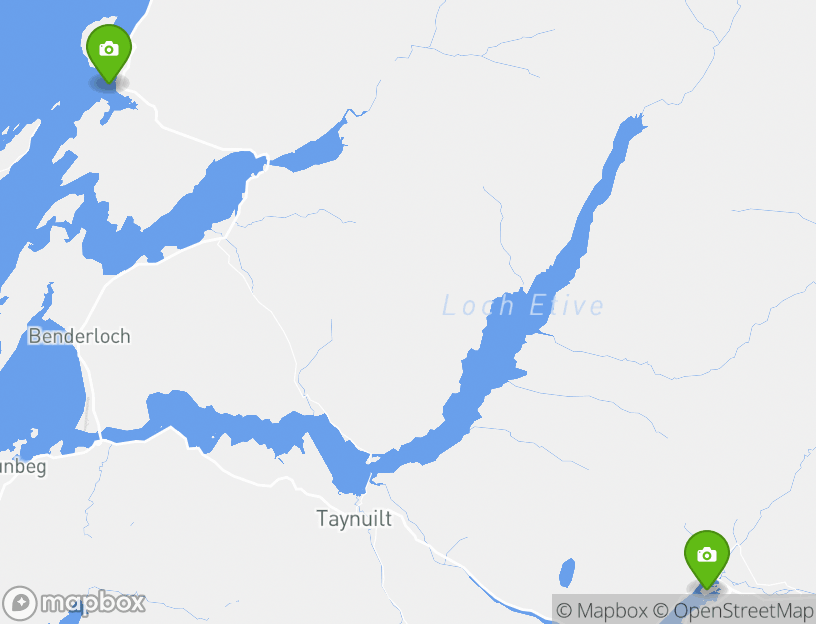The height and width of the screenshot is (624, 816).
Task: Select the Taynuilt town label
Action: pyautogui.click(x=354, y=519)
